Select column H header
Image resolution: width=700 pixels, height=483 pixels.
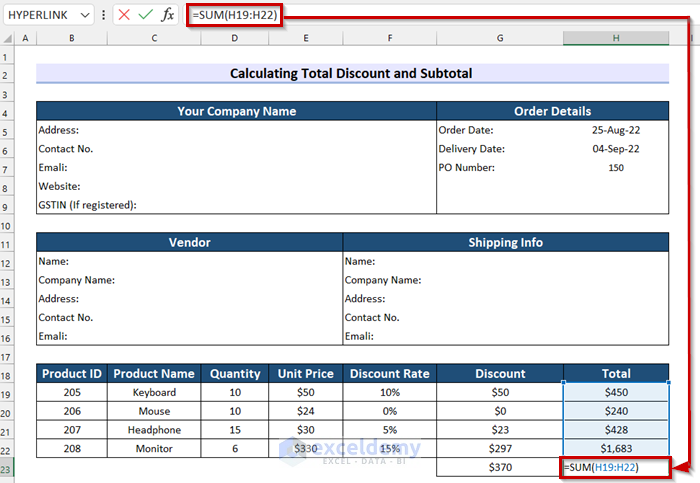[x=616, y=38]
